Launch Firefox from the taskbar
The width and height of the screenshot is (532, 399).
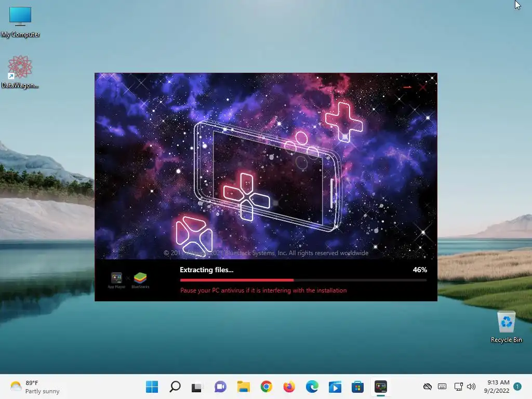(x=289, y=387)
